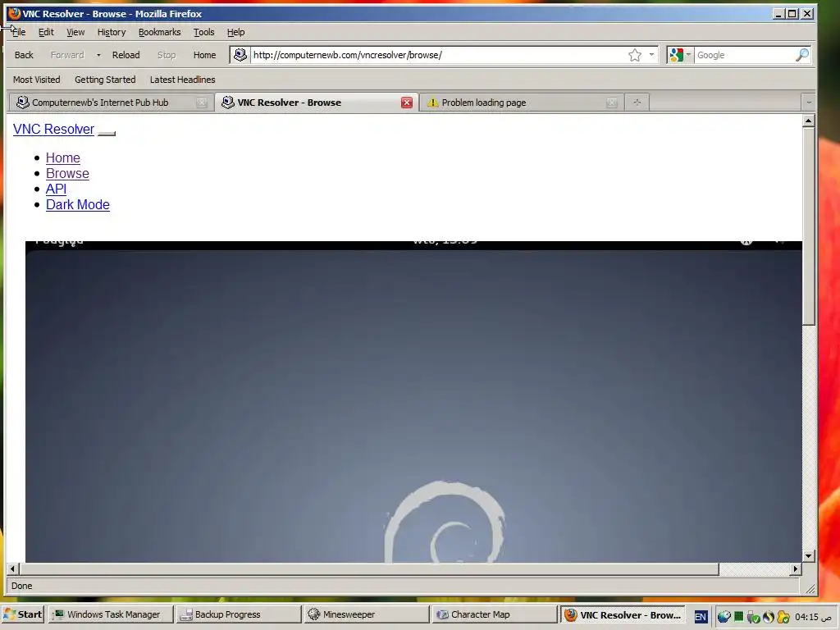Click the globe tray icon

pyautogui.click(x=724, y=617)
